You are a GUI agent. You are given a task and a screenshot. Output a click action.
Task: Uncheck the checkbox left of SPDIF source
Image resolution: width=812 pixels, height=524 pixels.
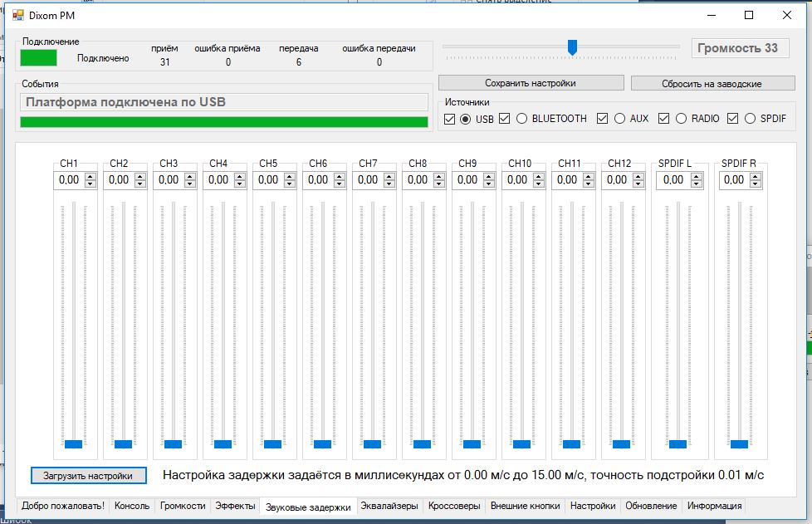click(733, 119)
